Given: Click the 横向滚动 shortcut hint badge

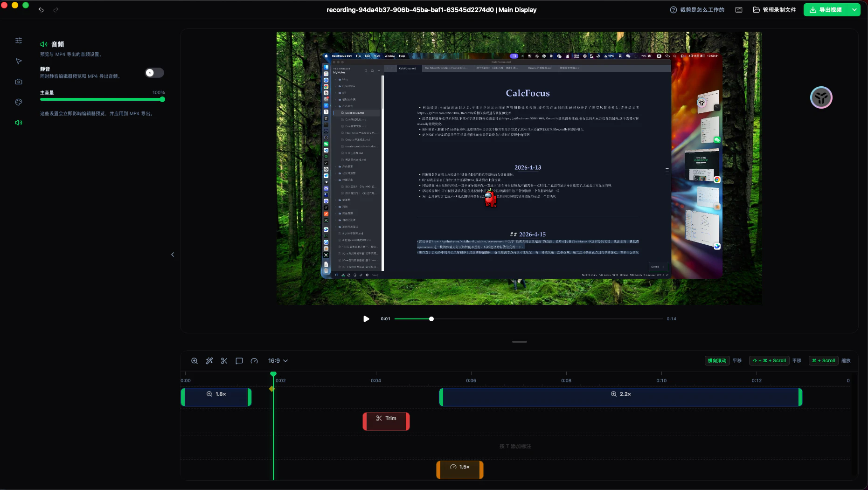Looking at the screenshot, I should 717,360.
